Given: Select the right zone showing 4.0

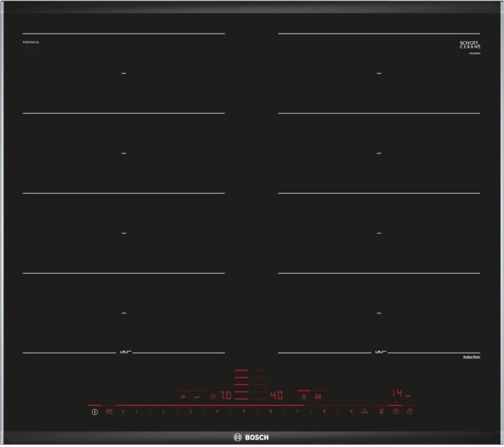Looking at the screenshot, I should pyautogui.click(x=276, y=395).
